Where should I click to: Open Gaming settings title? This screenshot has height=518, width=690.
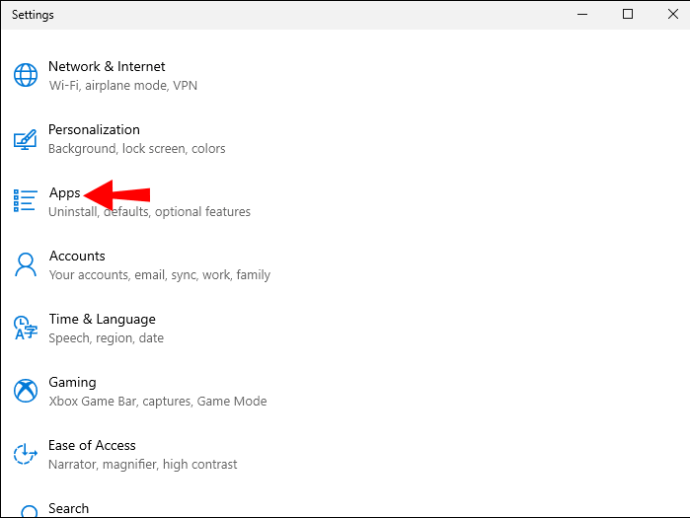click(x=72, y=382)
